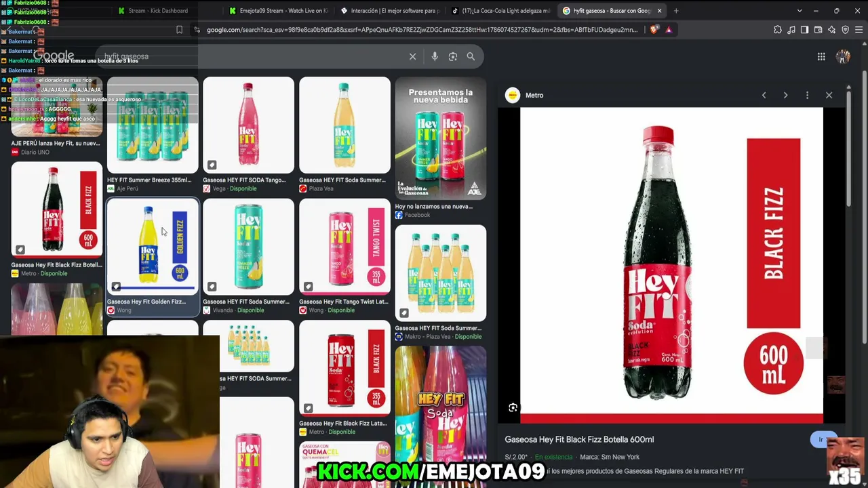Close the hyfit gaseosa Google tab
The height and width of the screenshot is (488, 868).
[x=659, y=11]
